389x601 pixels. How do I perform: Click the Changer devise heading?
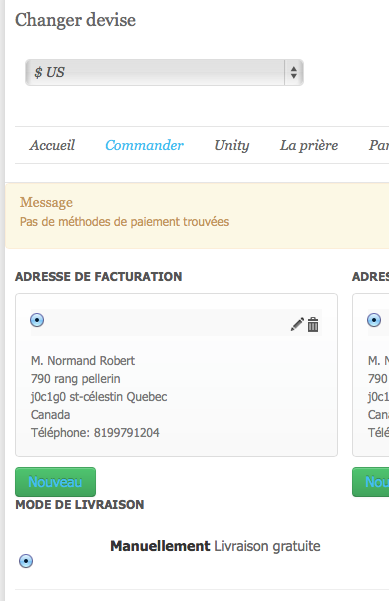tap(76, 20)
